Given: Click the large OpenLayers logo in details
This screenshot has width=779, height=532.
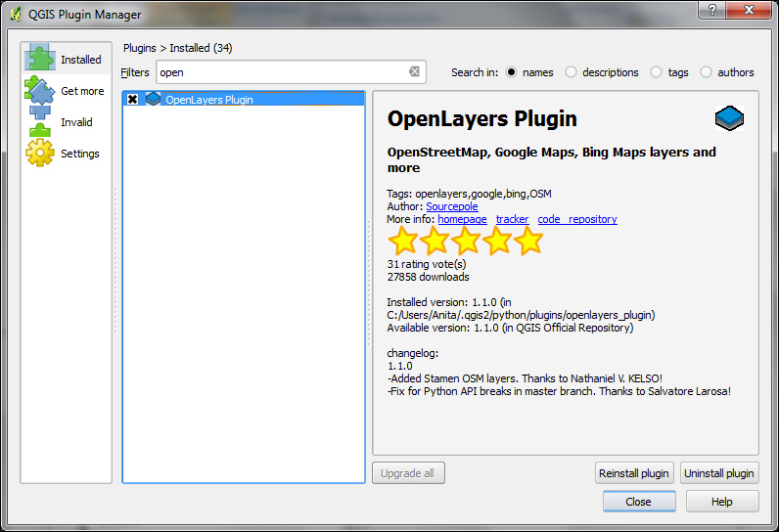Looking at the screenshot, I should 729,119.
